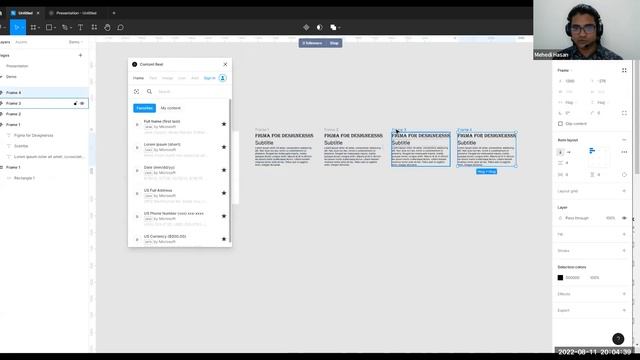The width and height of the screenshot is (640, 360).
Task: Click the black selection color swatch
Action: click(x=560, y=278)
